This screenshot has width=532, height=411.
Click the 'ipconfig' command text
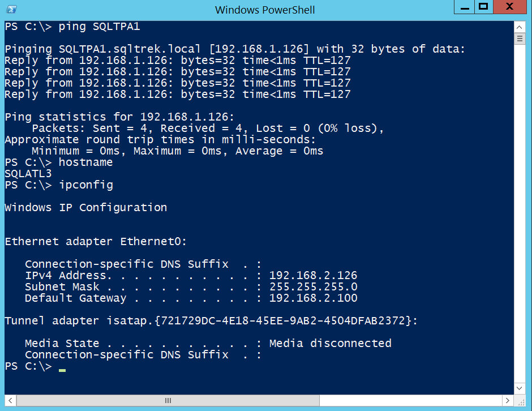tap(86, 185)
